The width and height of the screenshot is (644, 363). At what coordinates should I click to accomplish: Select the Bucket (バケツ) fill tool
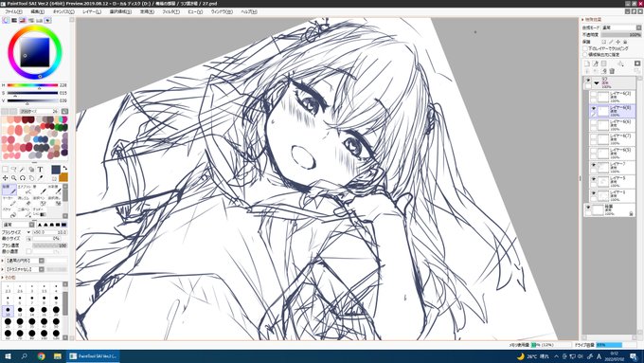pyautogui.click(x=9, y=212)
